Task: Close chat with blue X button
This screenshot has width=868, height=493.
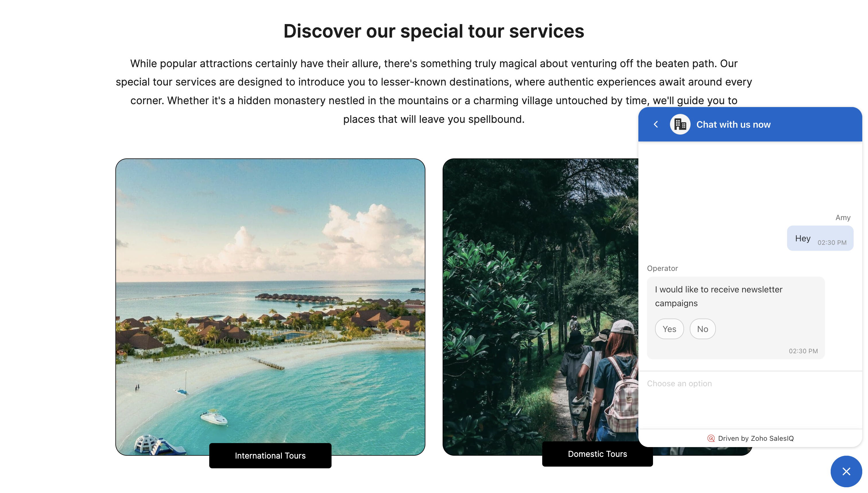Action: point(846,471)
